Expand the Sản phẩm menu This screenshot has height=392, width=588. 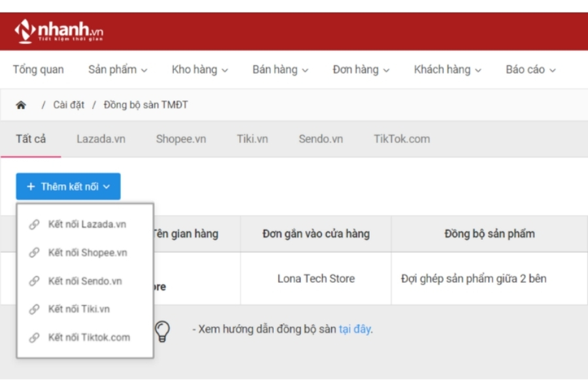point(118,70)
